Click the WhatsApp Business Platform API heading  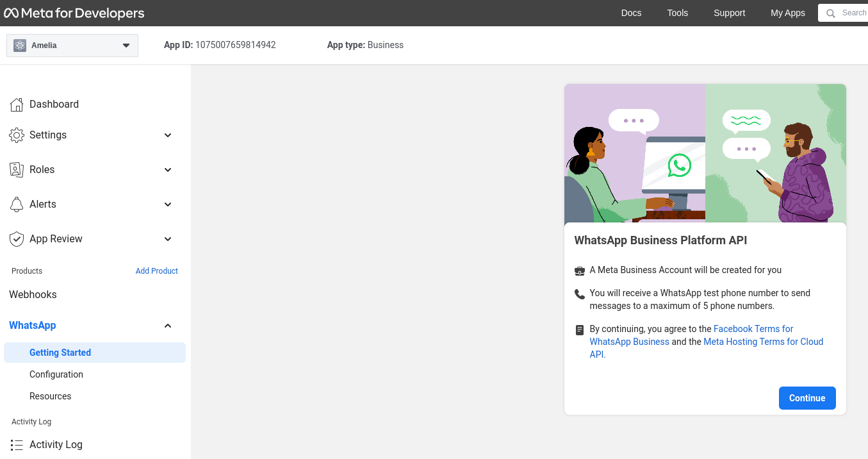tap(660, 240)
